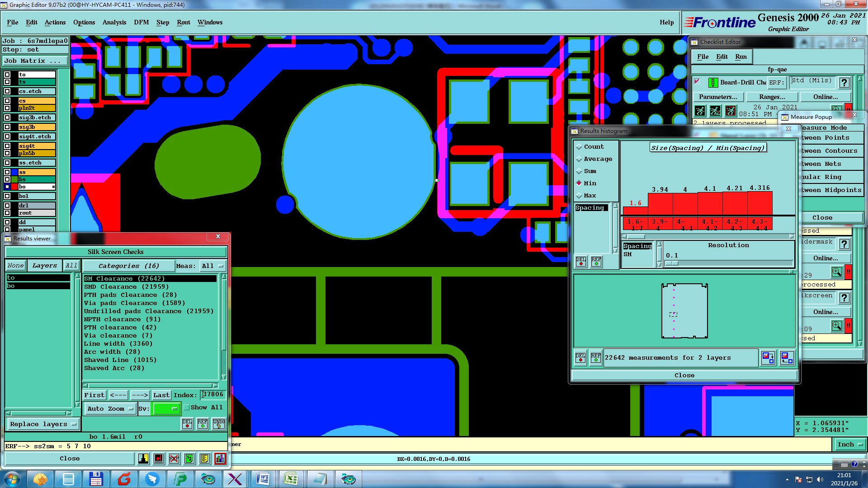Toggle the Board-Drill Checks checkbox
The image size is (868, 488).
pyautogui.click(x=697, y=82)
